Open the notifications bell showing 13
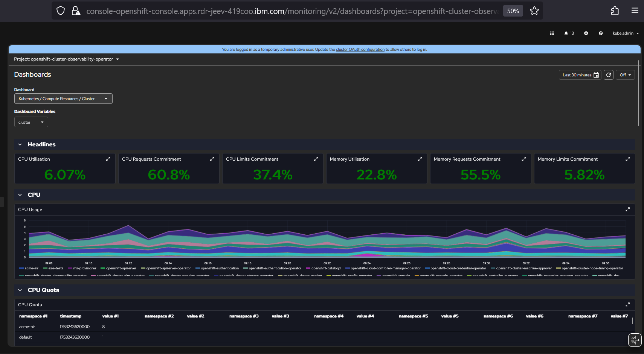This screenshot has height=354, width=644. click(x=569, y=33)
